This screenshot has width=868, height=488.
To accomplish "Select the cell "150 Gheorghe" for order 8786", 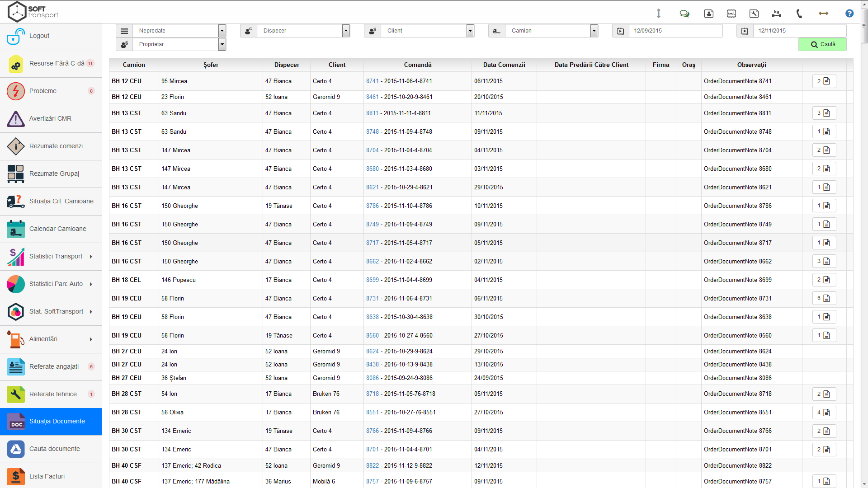I will pyautogui.click(x=211, y=206).
